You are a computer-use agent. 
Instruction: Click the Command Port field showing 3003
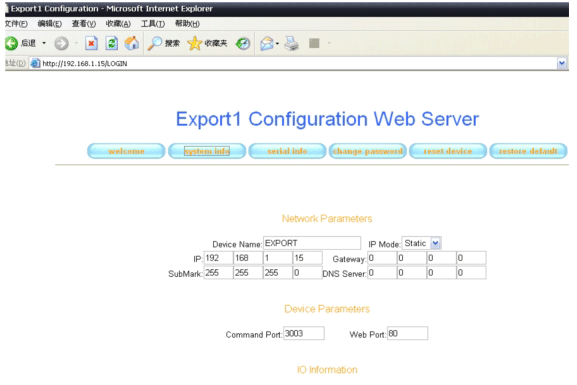304,333
